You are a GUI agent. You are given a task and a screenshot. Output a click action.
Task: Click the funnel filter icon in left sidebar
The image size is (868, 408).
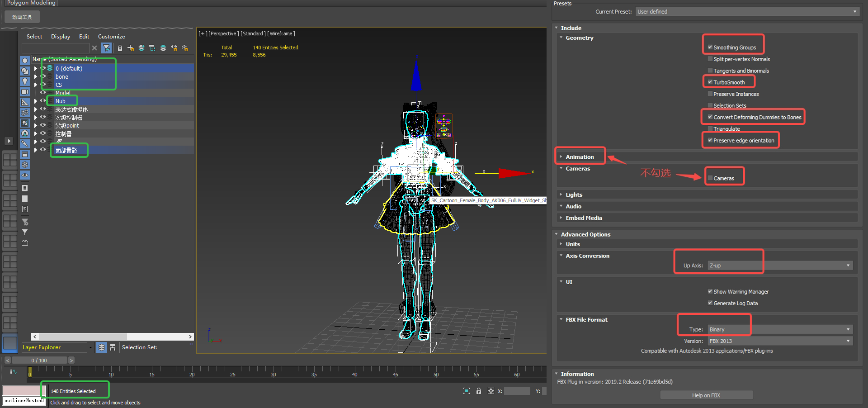pyautogui.click(x=25, y=232)
